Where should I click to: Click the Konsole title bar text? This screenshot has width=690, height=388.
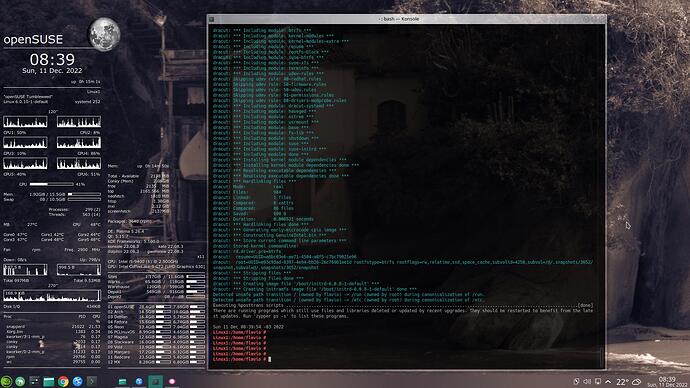(x=400, y=19)
